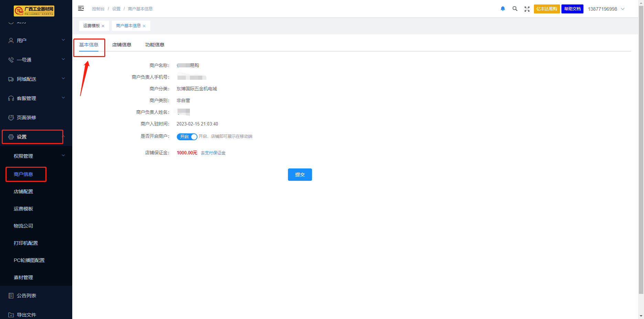Image resolution: width=644 pixels, height=319 pixels.
Task: Expand the 同城配送 menu
Action: pyautogui.click(x=36, y=79)
